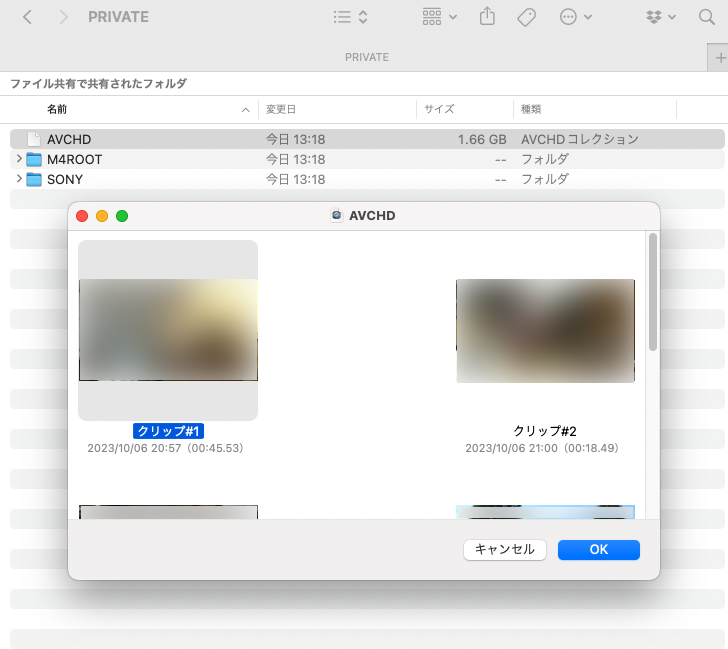Click the AVCHD dialog vertical scrollbar
This screenshot has height=649, width=728.
pyautogui.click(x=653, y=292)
